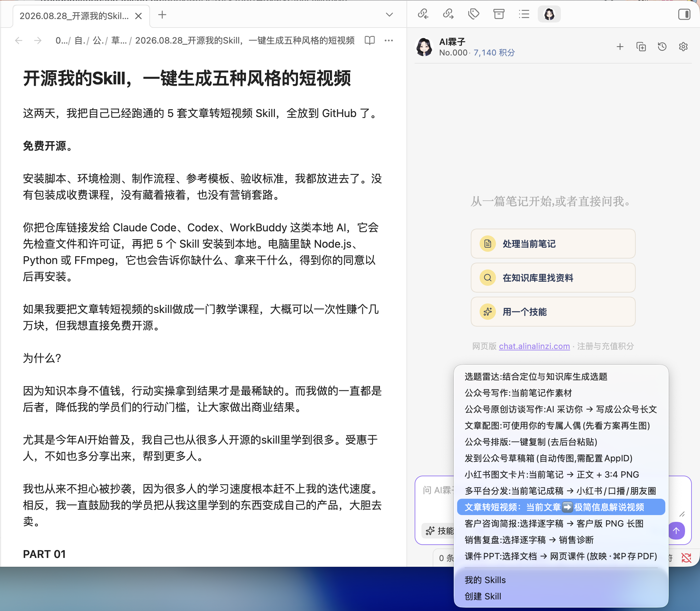Select 客户咨询简报 menu item
700x611 pixels.
561,523
